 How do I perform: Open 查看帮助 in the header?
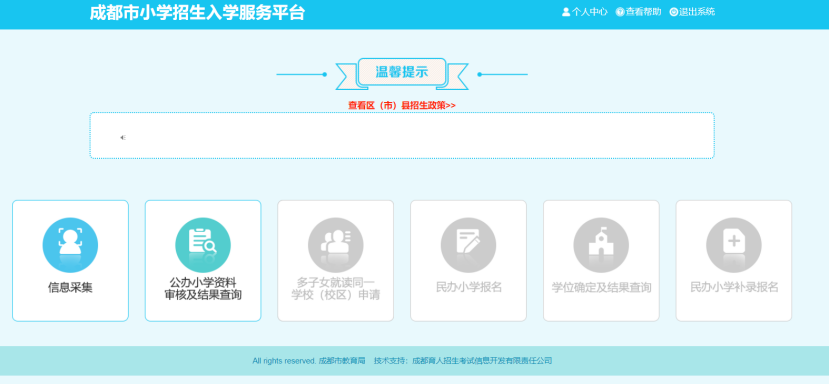643,12
